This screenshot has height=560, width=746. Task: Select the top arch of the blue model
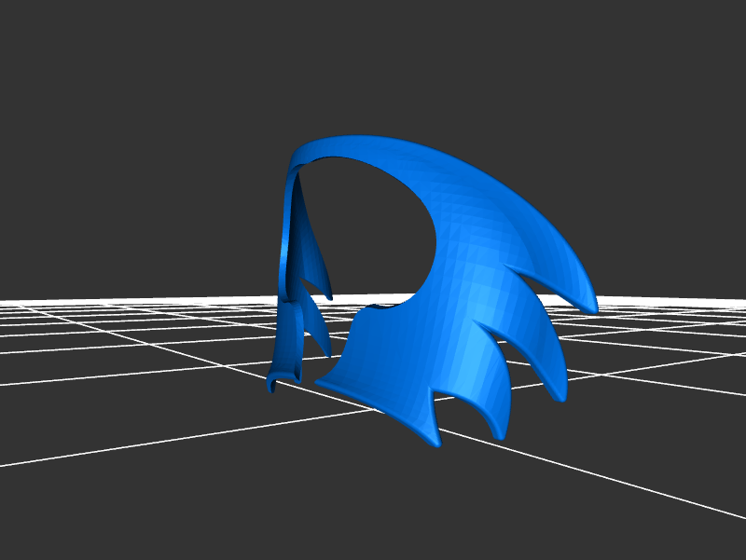(373, 144)
